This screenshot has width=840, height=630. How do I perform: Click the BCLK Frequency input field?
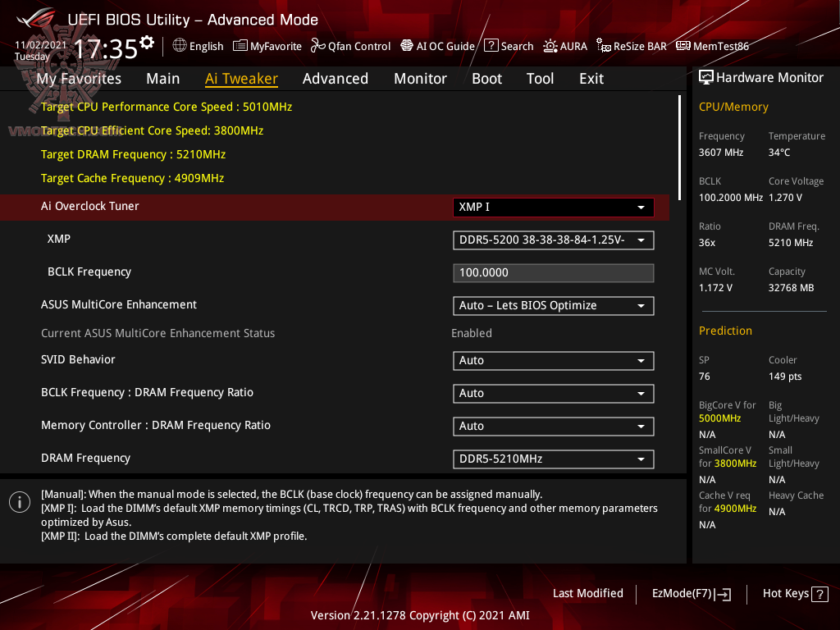(554, 272)
